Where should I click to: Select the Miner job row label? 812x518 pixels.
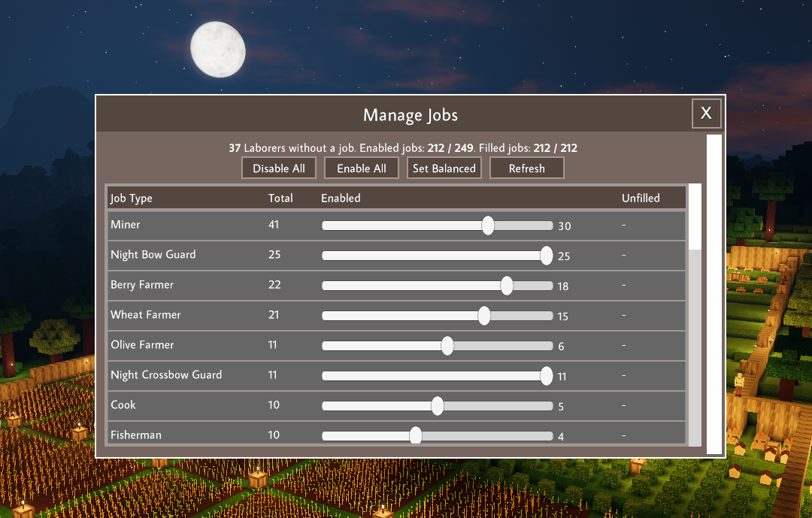click(x=126, y=225)
